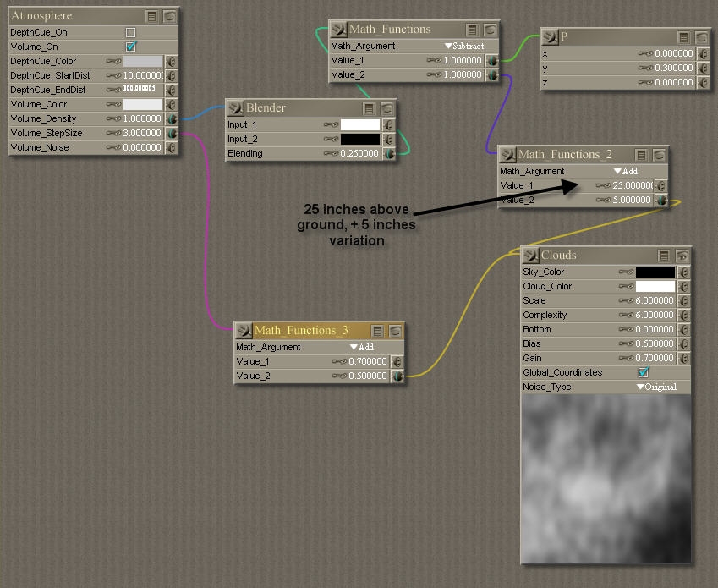The image size is (718, 588).
Task: Open Math_Functions_2 Add argument dropdown
Action: tap(626, 171)
